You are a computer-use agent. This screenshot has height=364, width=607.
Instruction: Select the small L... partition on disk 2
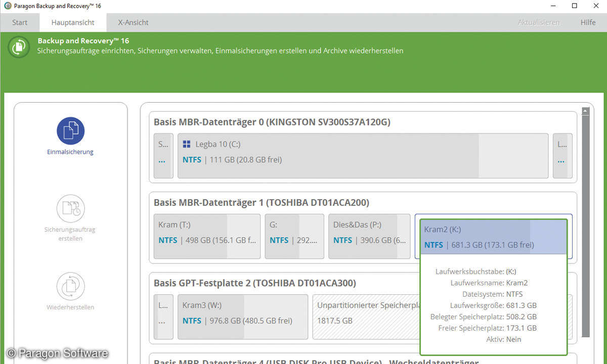pyautogui.click(x=163, y=317)
